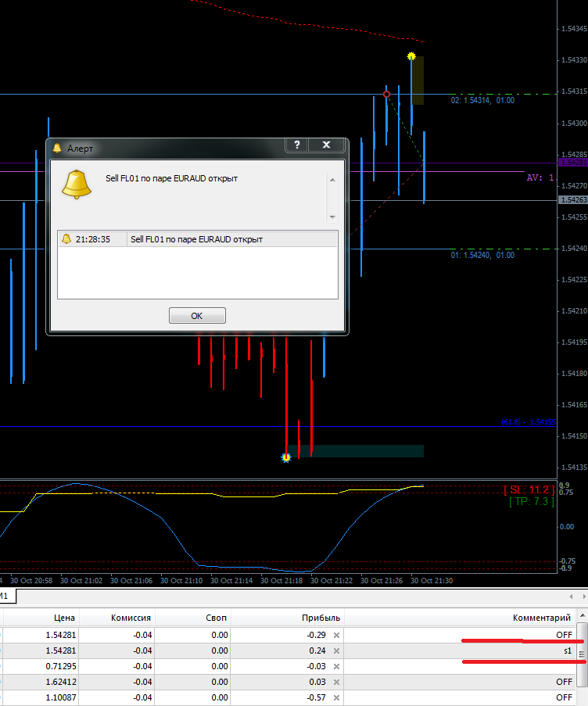The image size is (588, 706).
Task: Close the Алерт dialog window
Action: (x=326, y=145)
